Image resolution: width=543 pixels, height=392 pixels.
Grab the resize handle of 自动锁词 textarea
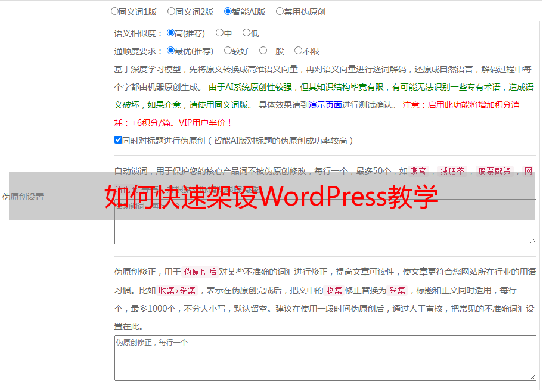[x=533, y=241]
